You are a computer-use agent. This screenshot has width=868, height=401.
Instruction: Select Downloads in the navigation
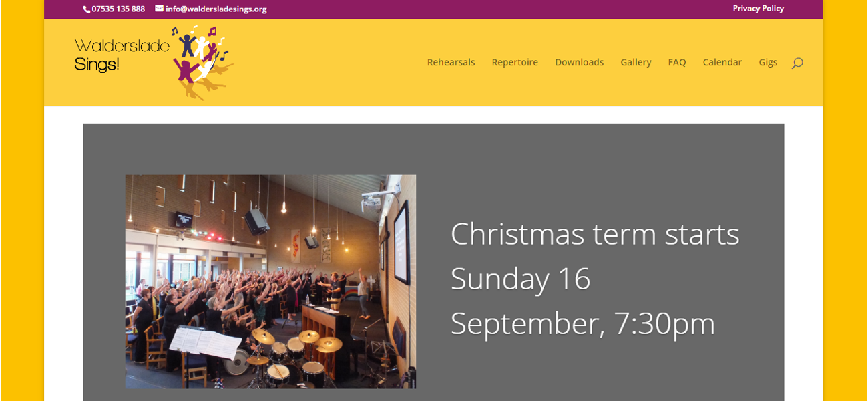point(579,62)
